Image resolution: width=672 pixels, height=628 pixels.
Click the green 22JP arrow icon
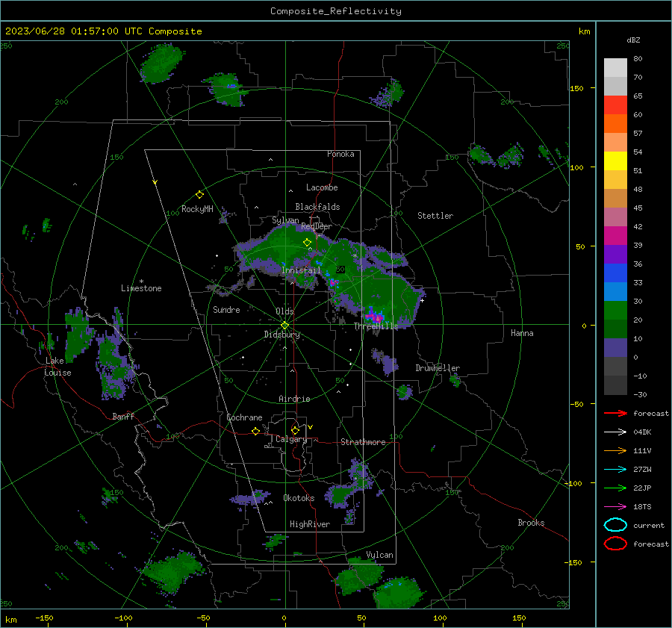point(615,488)
